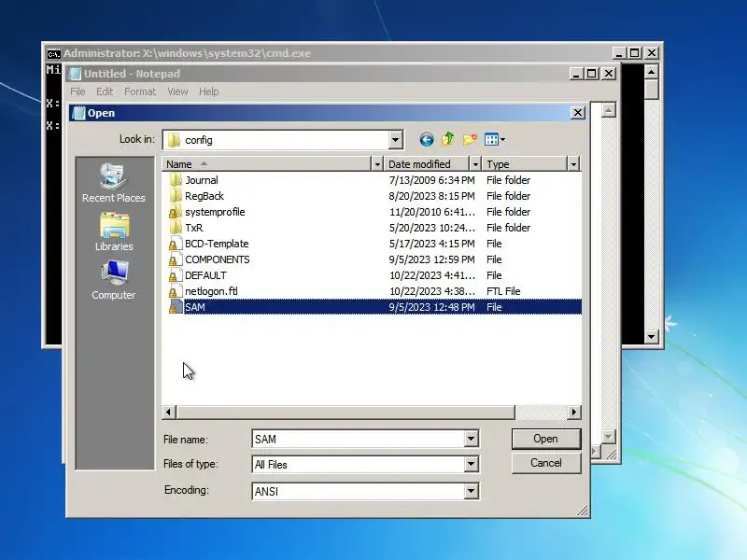Click the cmd window scroll up arrow
This screenshot has height=560, width=747.
pos(651,72)
